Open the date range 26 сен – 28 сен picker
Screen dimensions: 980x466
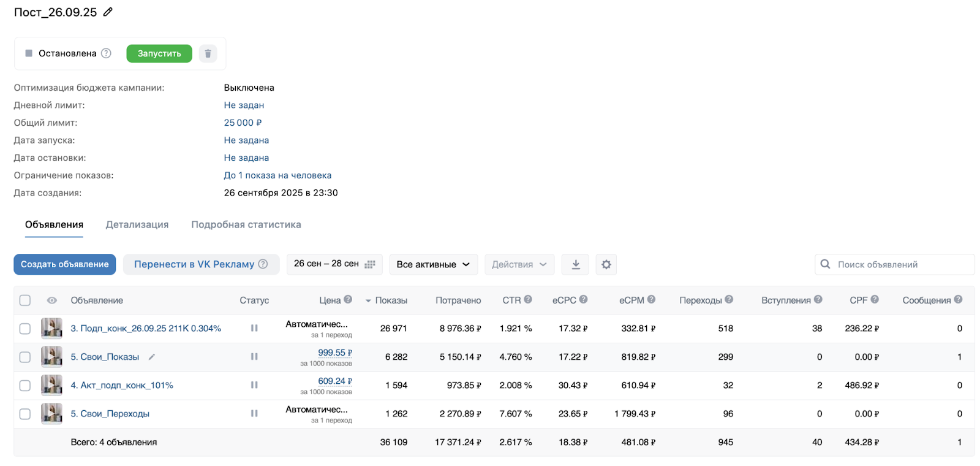[334, 264]
